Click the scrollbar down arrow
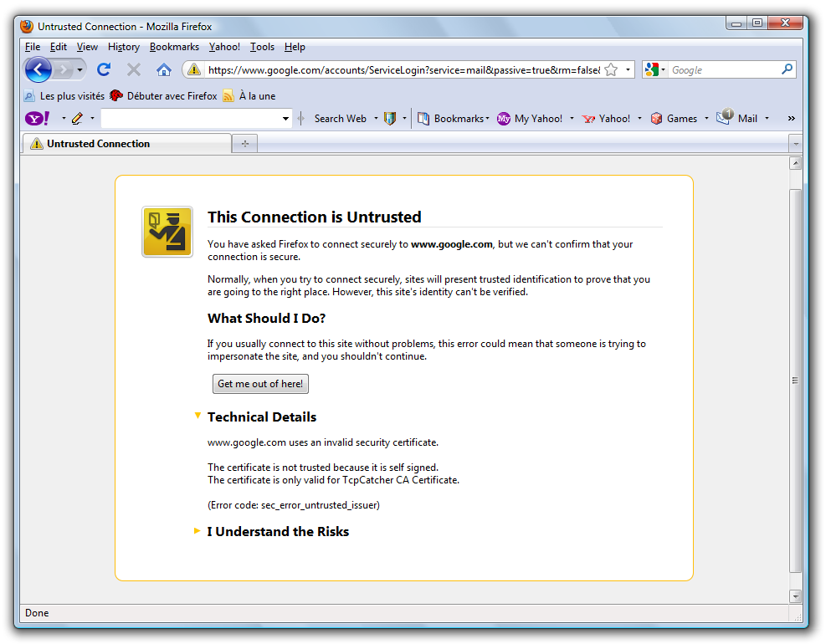Viewport: 831px width, 644px height. coord(796,596)
